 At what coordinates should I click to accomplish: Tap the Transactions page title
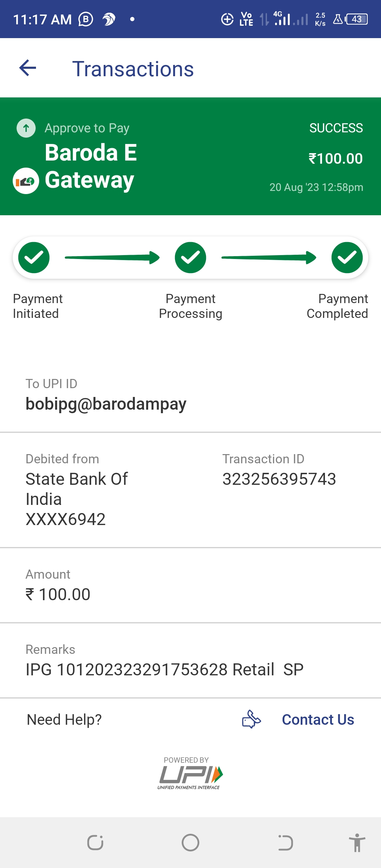point(133,69)
